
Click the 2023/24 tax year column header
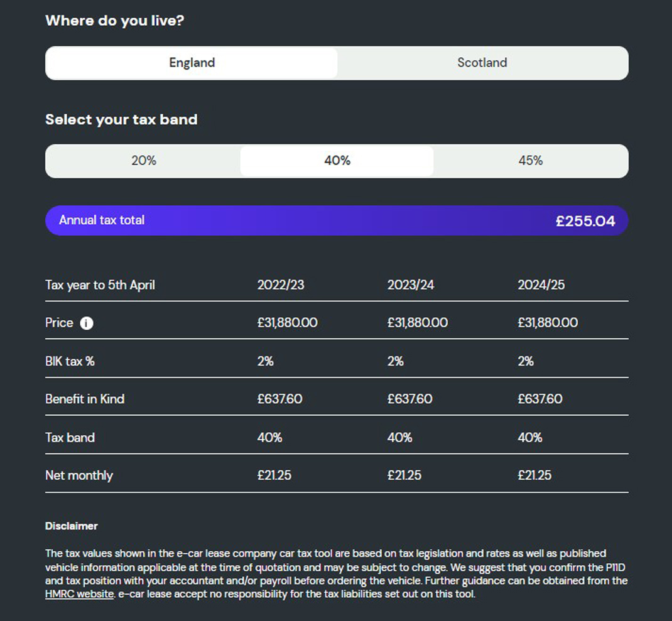[411, 285]
